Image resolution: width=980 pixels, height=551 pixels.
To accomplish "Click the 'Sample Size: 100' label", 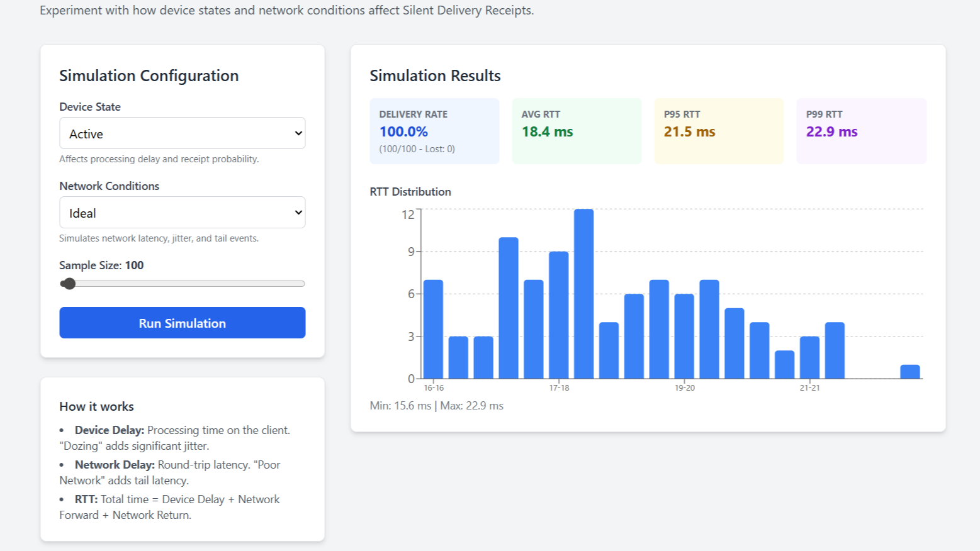I will click(x=101, y=265).
